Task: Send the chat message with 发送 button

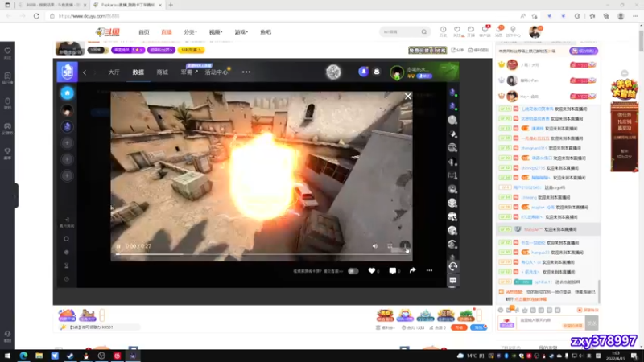Action: 592,323
